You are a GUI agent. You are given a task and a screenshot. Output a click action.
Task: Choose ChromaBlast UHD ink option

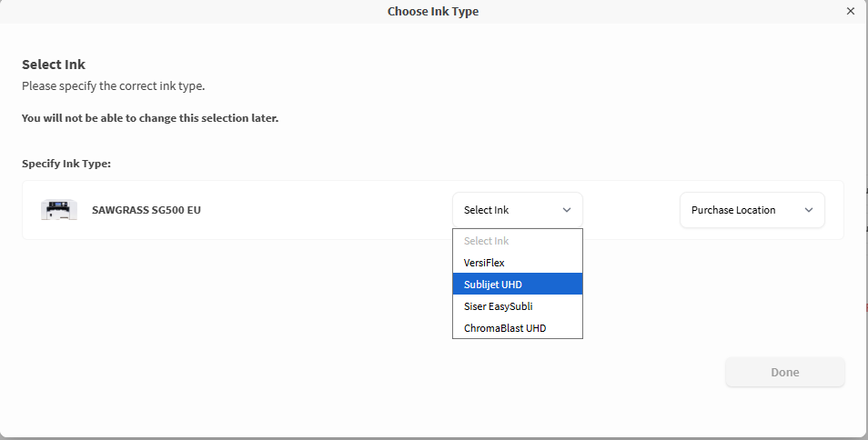[518, 328]
